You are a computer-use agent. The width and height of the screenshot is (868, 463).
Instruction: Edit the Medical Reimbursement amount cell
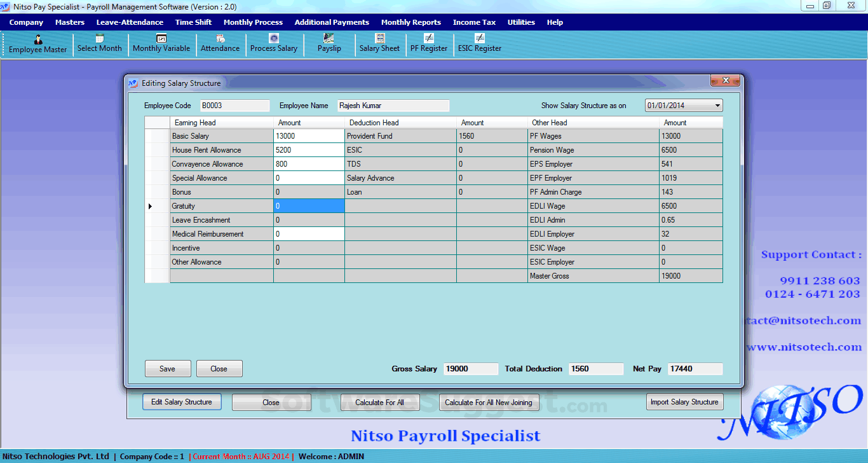point(309,234)
